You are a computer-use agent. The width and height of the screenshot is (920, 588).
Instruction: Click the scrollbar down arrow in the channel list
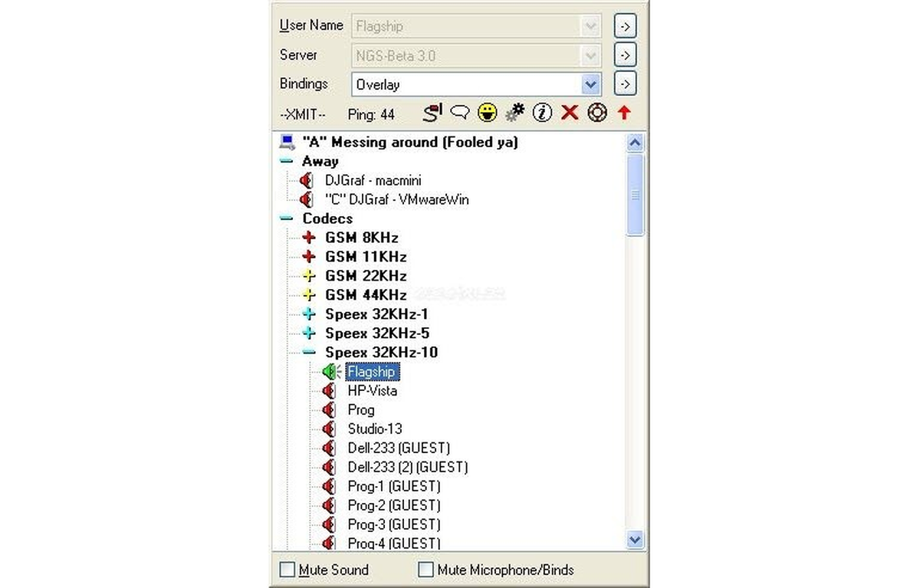(x=636, y=540)
